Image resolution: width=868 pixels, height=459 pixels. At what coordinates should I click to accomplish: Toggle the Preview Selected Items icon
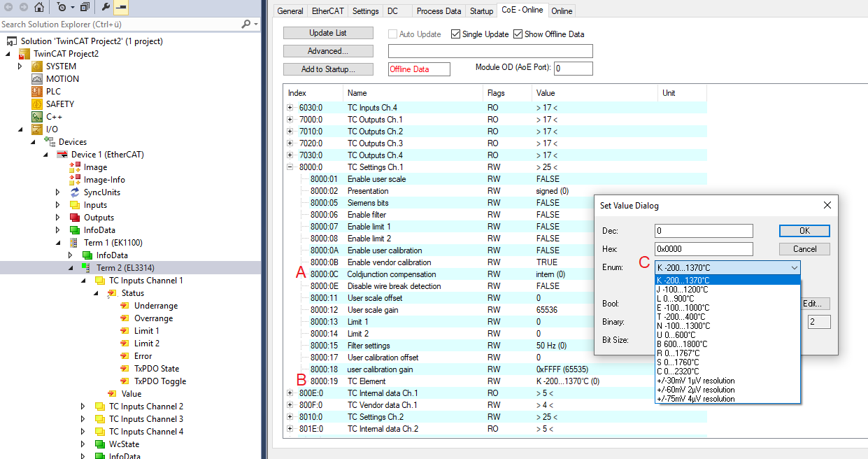pos(120,7)
